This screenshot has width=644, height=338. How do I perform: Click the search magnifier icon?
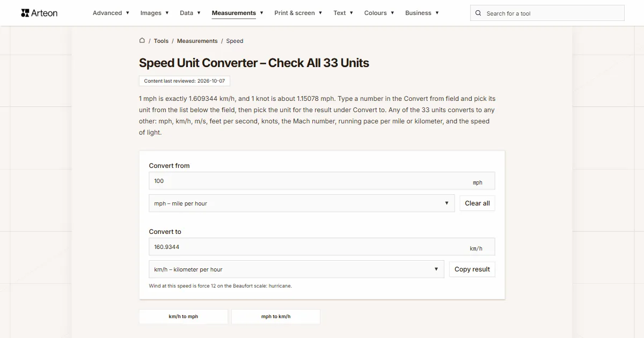coord(479,13)
